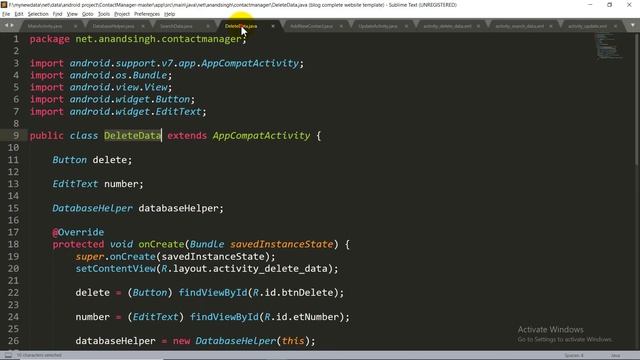Click 'new DatabaseHelper(this)' on line 26
Image resolution: width=640 pixels, height=360 pixels.
[x=241, y=341]
